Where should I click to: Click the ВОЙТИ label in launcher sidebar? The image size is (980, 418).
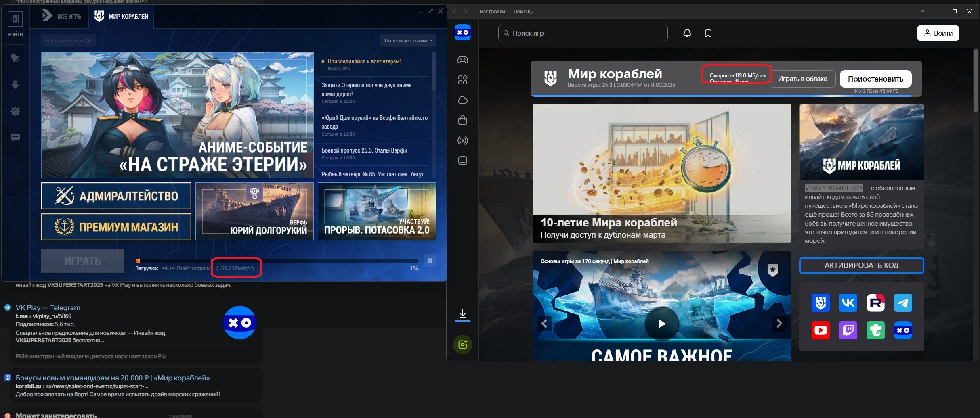point(15,34)
